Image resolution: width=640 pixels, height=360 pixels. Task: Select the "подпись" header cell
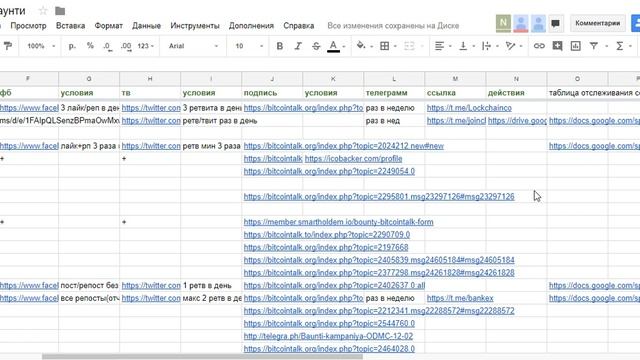pyautogui.click(x=272, y=93)
